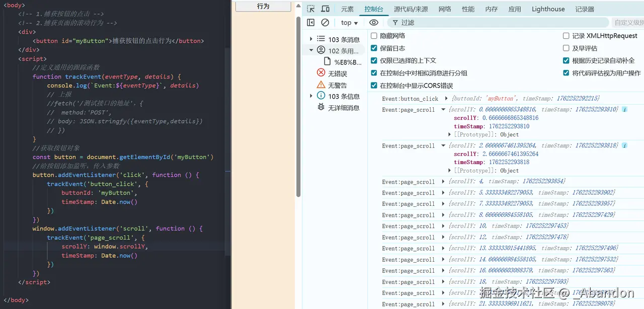Open the 内存 tab

click(x=492, y=9)
